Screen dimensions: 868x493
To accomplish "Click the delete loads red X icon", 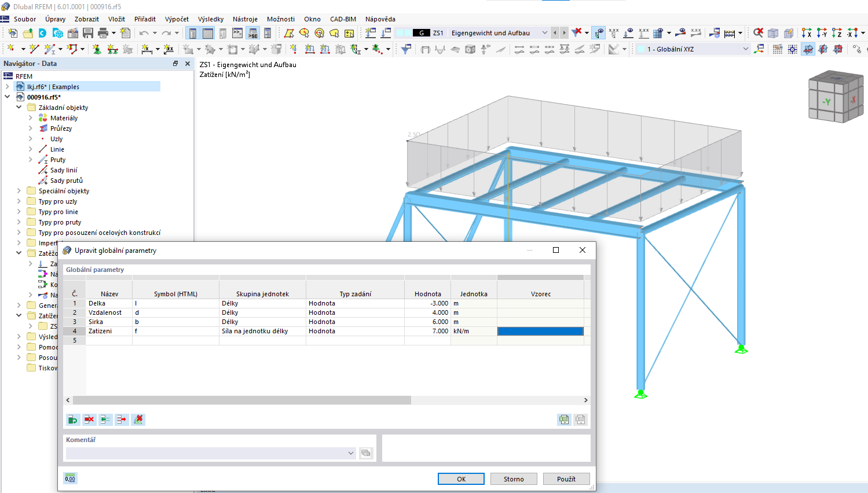I will click(x=577, y=33).
